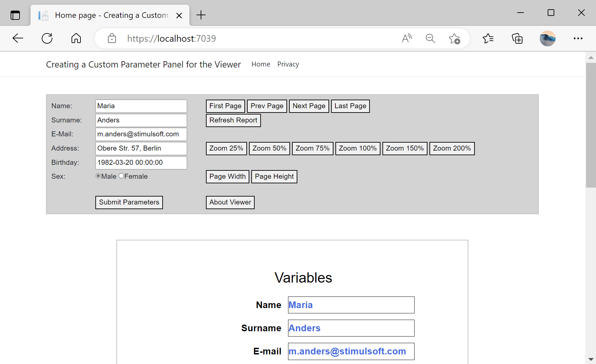Select the Male radio button
The height and width of the screenshot is (364, 596).
point(98,176)
